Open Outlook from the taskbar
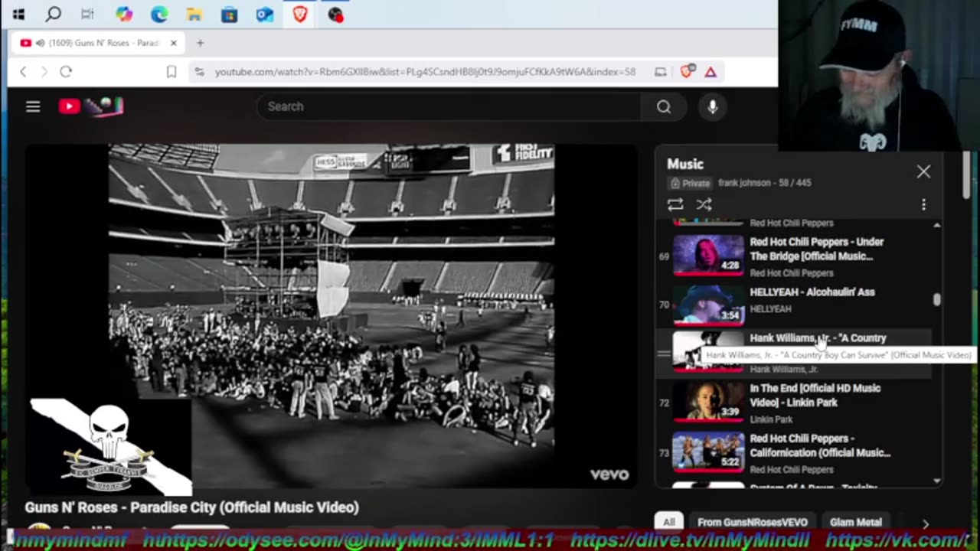Viewport: 980px width, 551px height. tap(264, 14)
